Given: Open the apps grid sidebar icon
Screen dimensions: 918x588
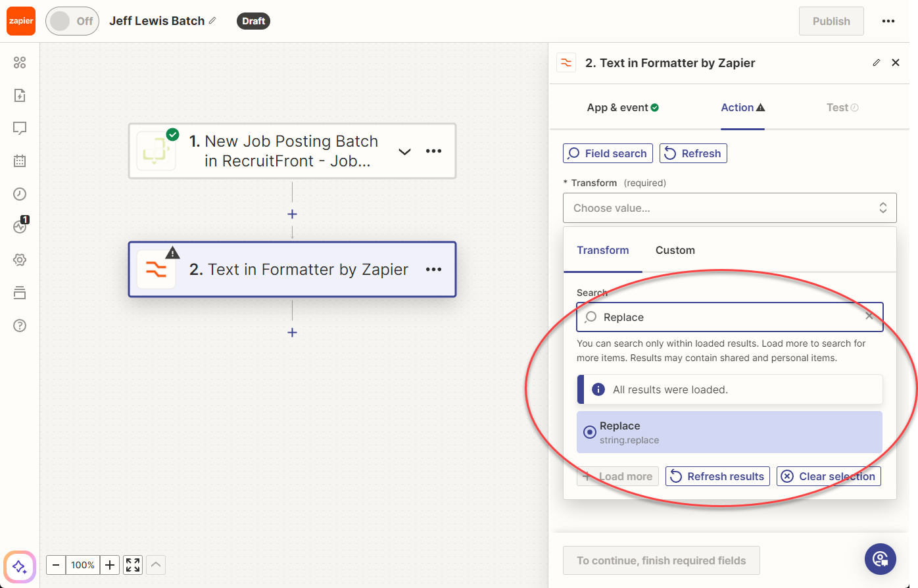Looking at the screenshot, I should (x=20, y=62).
